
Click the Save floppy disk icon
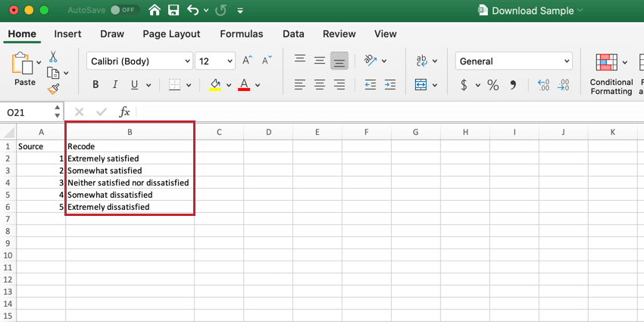click(x=174, y=11)
